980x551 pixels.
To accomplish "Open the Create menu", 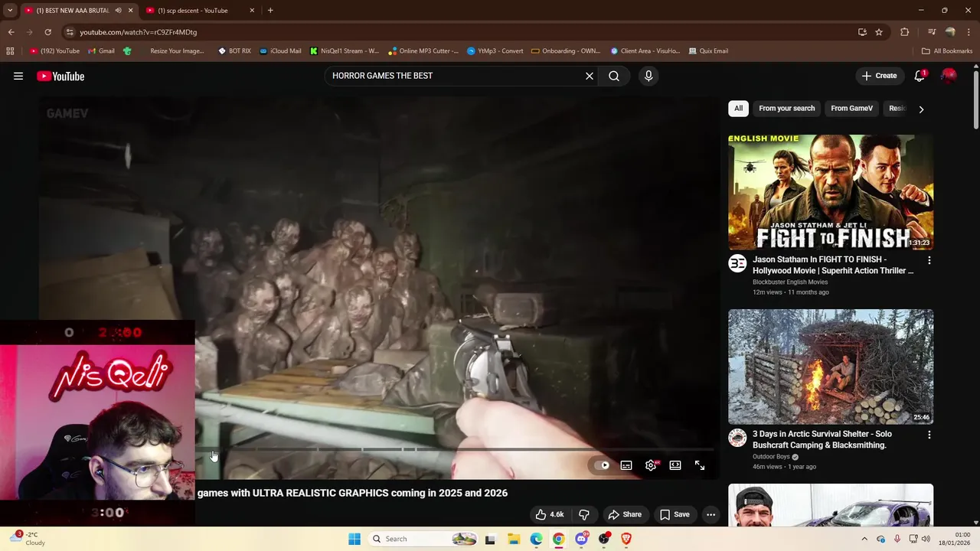I will [879, 76].
